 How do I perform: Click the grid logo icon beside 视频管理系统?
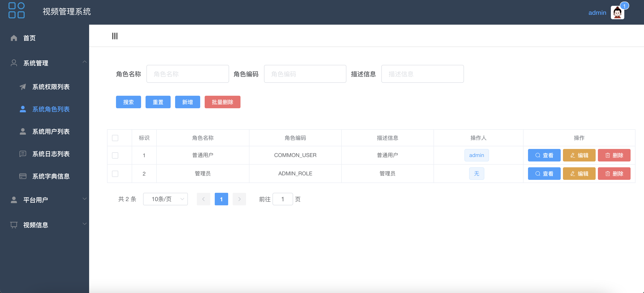point(16,11)
